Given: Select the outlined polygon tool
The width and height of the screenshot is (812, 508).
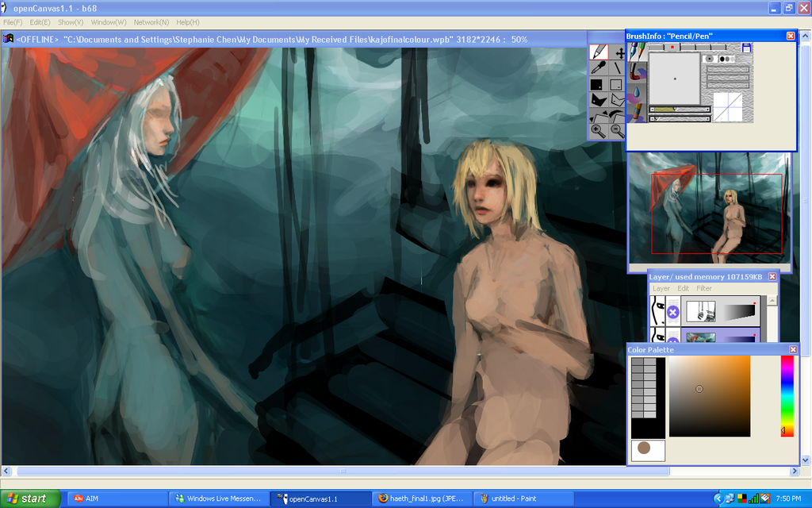Looking at the screenshot, I should point(617,99).
